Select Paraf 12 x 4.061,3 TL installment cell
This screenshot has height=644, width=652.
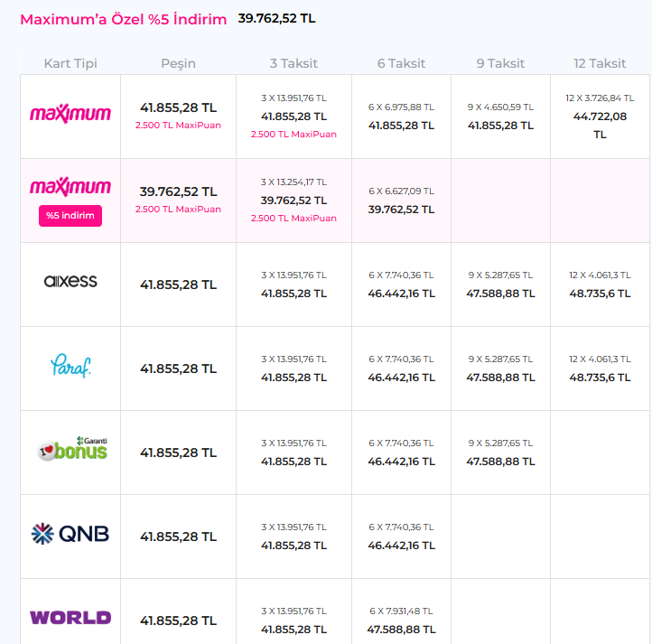coord(600,369)
